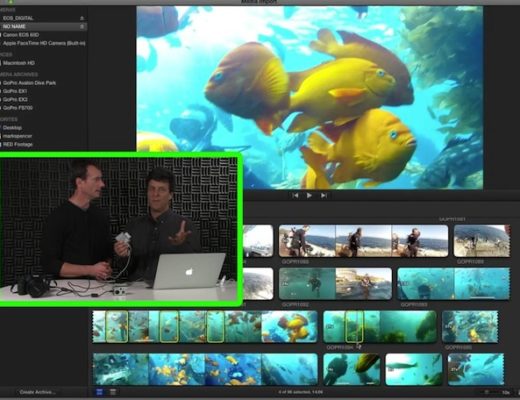The width and height of the screenshot is (520, 400).
Task: Adjust the clip duration zoom slider
Action: [487, 392]
